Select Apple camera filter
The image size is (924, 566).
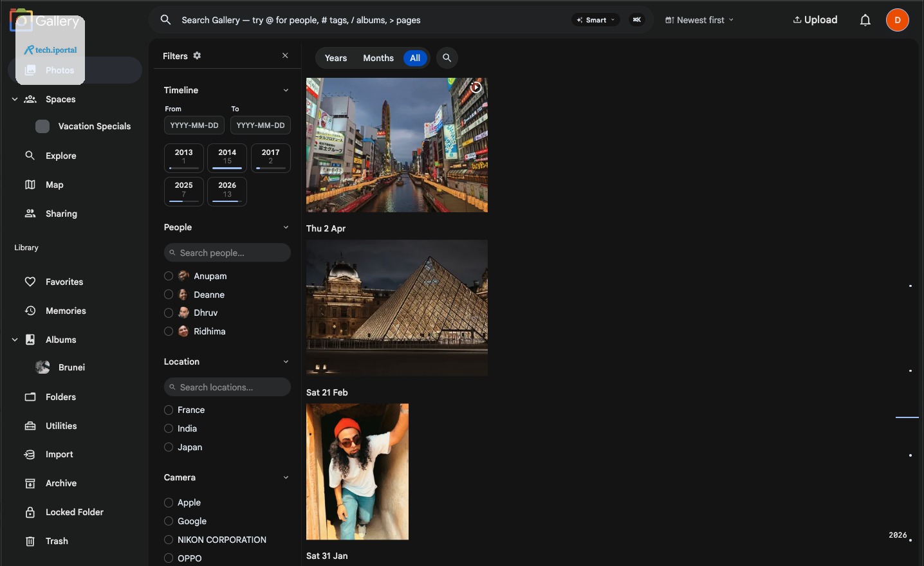point(169,502)
